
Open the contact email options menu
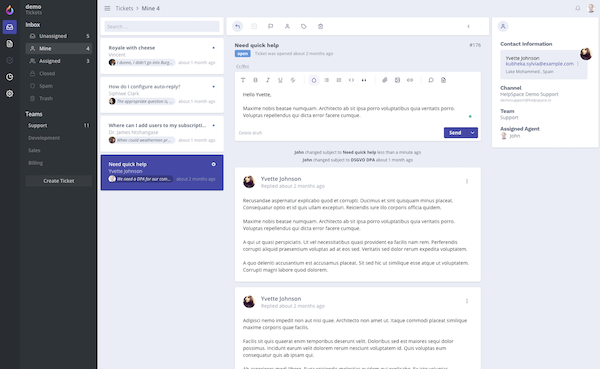[578, 64]
